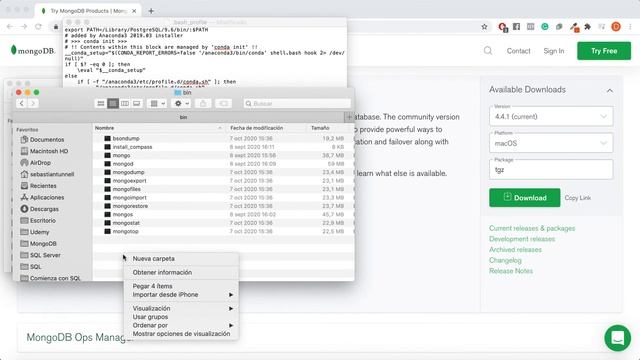The image size is (640, 360).
Task: Go back in the Finder window
Action: coord(22,103)
